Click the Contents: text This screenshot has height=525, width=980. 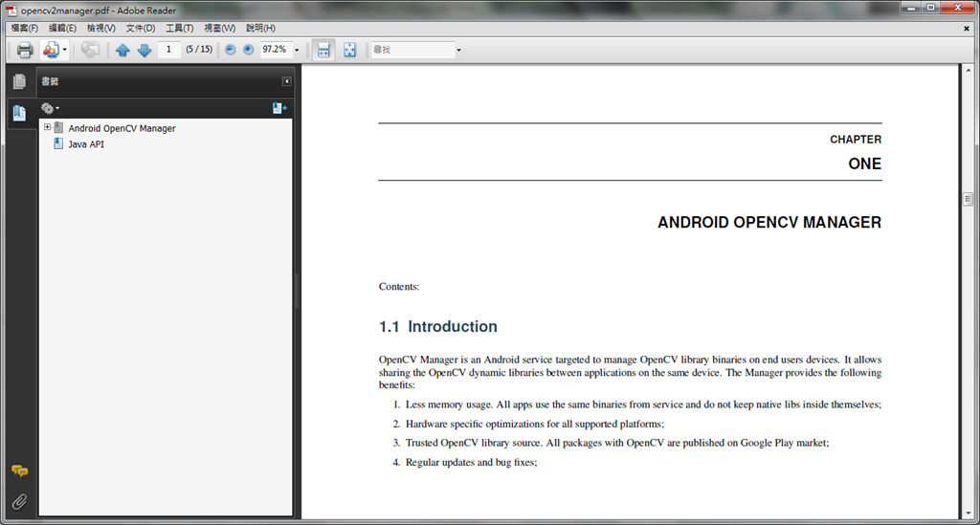click(399, 287)
